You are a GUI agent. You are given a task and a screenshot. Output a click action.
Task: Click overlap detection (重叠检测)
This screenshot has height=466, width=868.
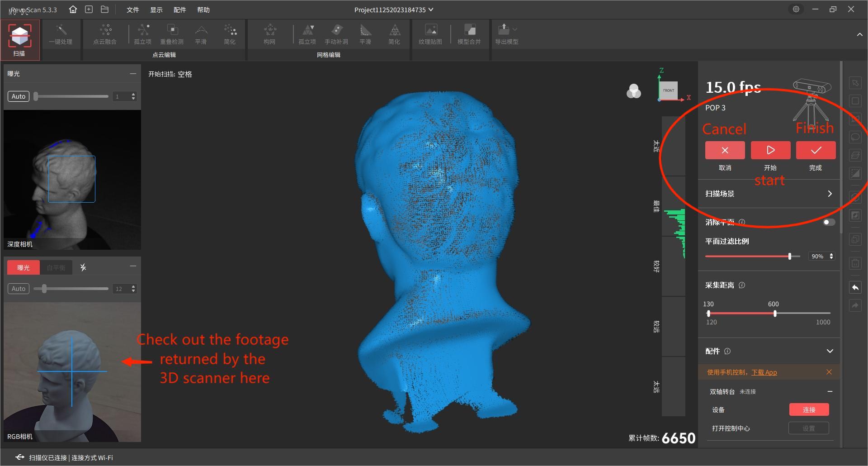coord(172,35)
